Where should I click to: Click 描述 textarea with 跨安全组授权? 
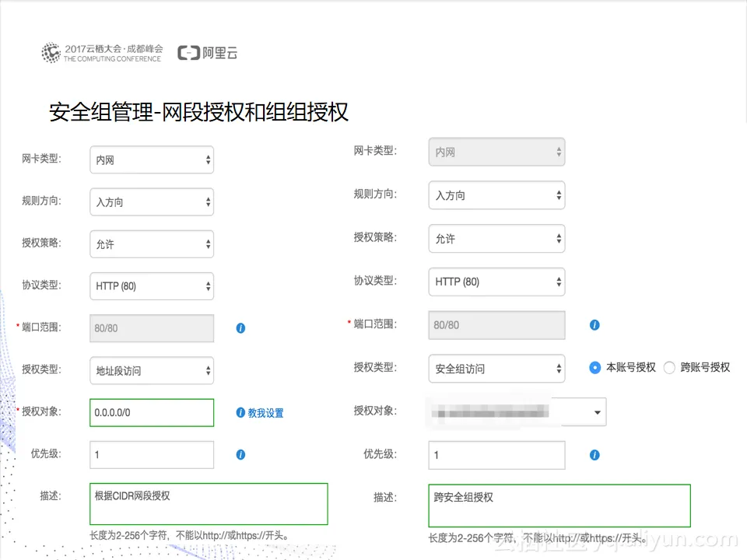coord(559,506)
